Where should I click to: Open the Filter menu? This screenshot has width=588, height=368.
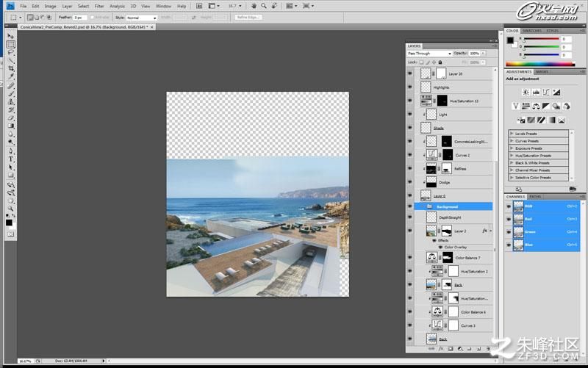(x=99, y=6)
